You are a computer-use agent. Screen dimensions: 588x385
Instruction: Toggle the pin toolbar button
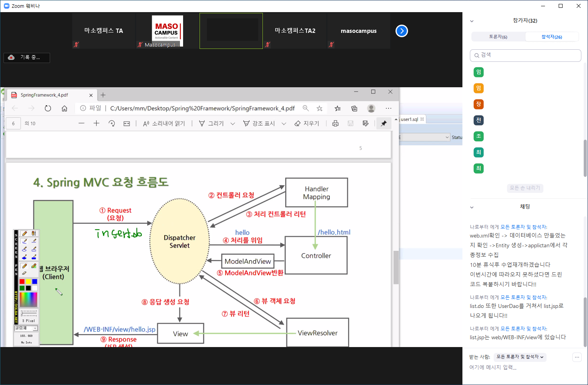tap(384, 124)
